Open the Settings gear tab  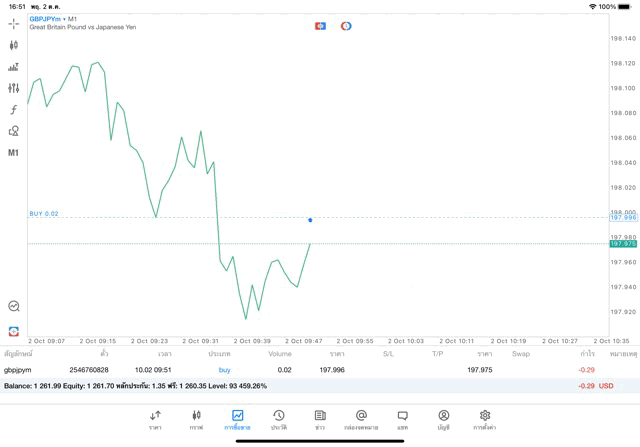point(485,419)
